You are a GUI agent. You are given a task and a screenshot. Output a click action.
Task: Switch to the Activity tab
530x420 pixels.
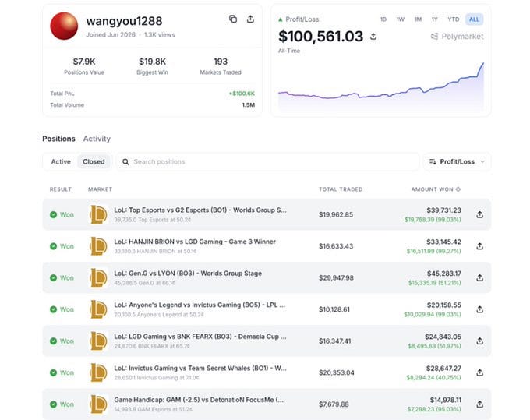97,139
